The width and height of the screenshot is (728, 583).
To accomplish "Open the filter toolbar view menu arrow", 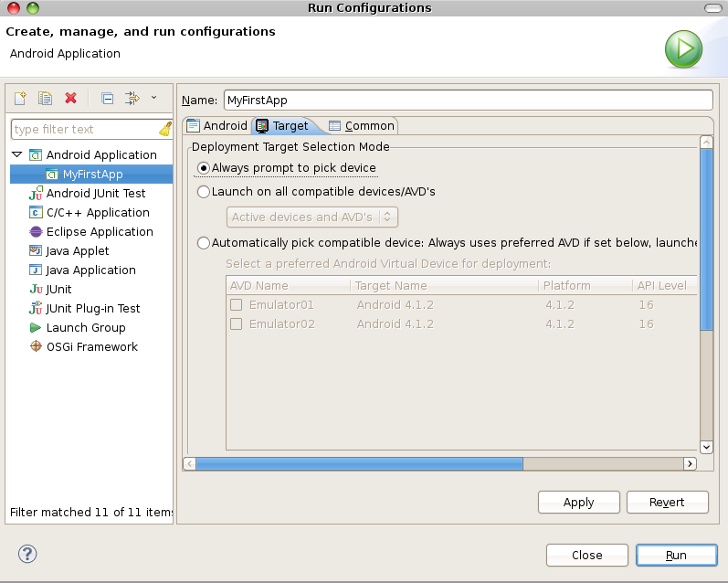I will tap(153, 98).
